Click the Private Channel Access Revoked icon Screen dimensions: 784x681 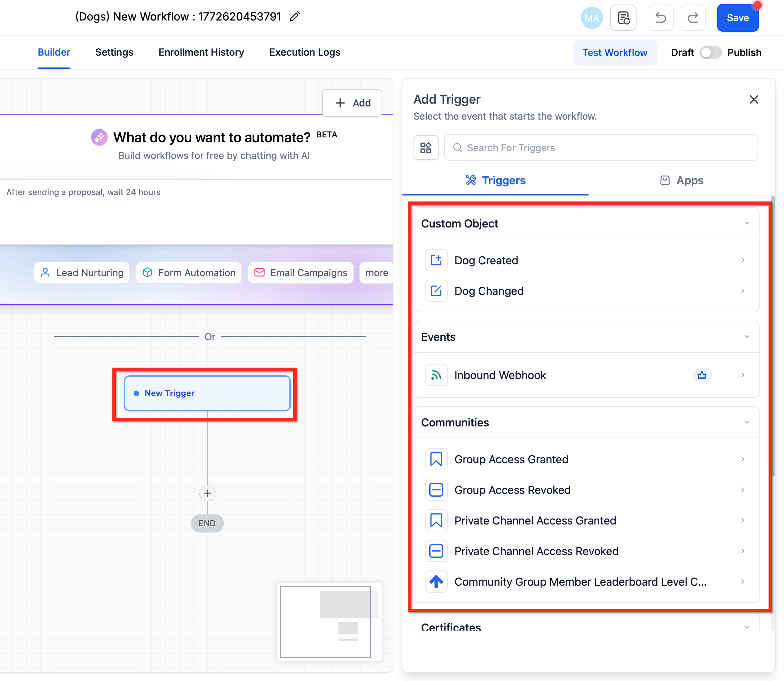click(436, 551)
